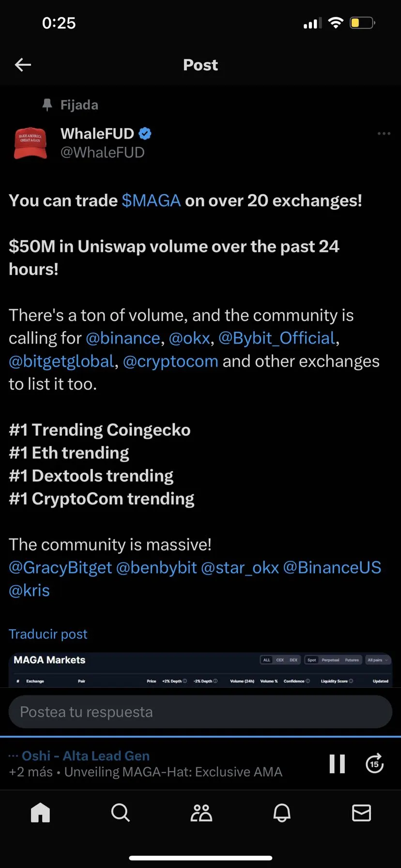The width and height of the screenshot is (401, 868).
Task: Open the @Bybit_Official mention
Action: (x=277, y=338)
